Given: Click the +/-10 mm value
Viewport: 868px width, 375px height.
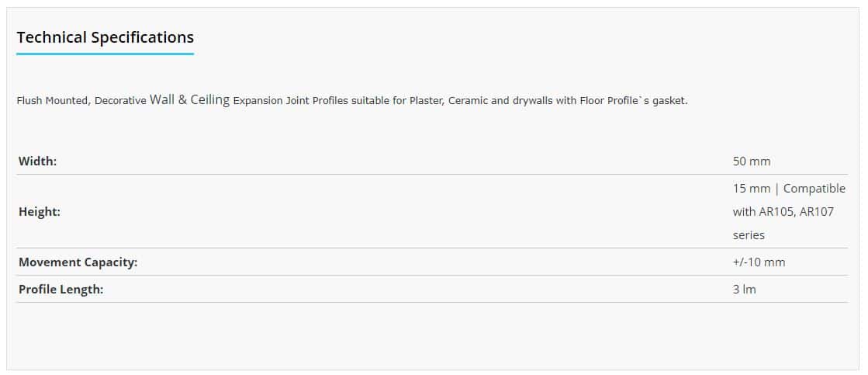Looking at the screenshot, I should click(x=759, y=262).
